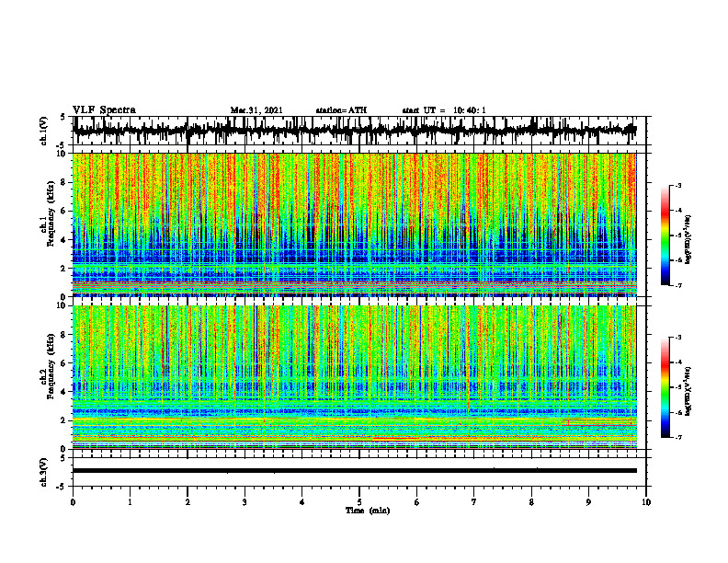Click the "-3" label on ch.1 color bar
The image size is (728, 563).
coord(677,186)
